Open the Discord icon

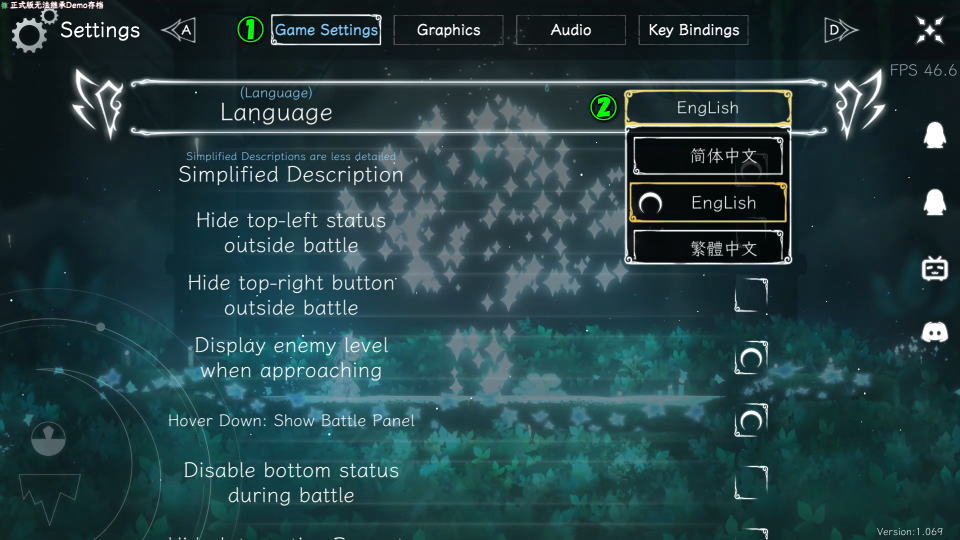pos(935,332)
